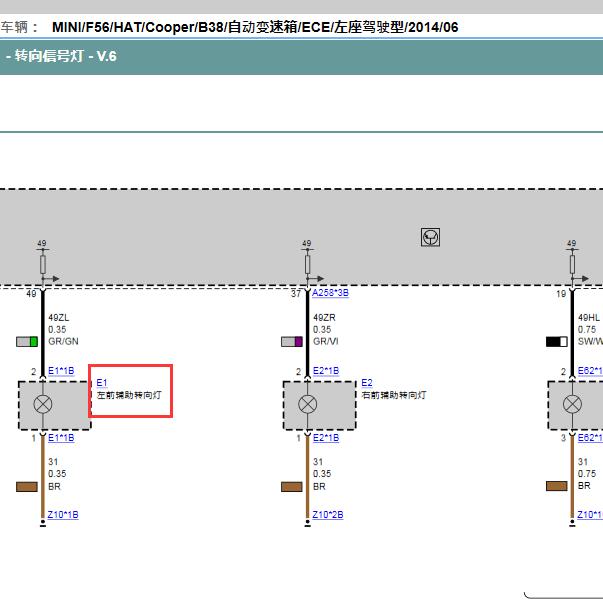Open ground point link Z10*2B
603x604 pixels.
coord(328,515)
